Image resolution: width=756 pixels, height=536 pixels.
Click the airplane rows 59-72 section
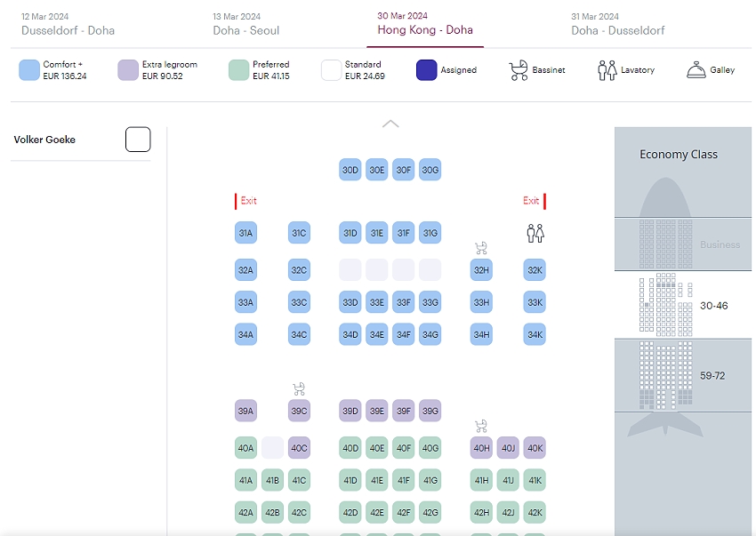[x=682, y=375]
